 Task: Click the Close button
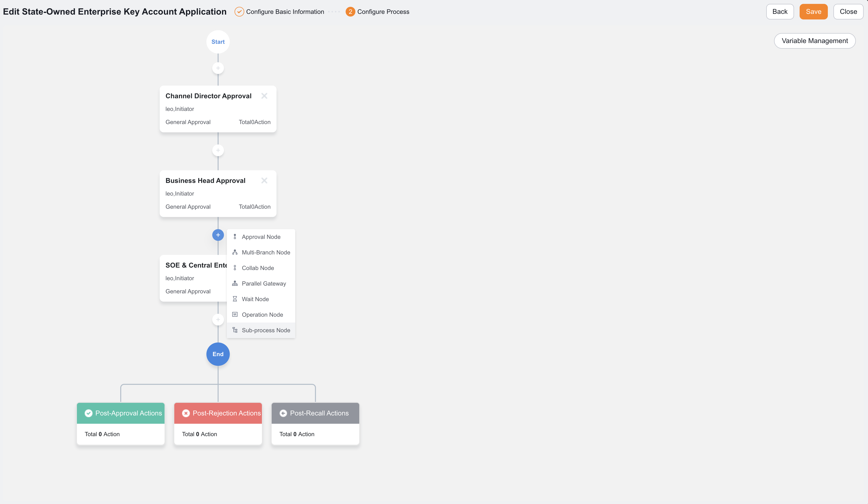click(848, 12)
